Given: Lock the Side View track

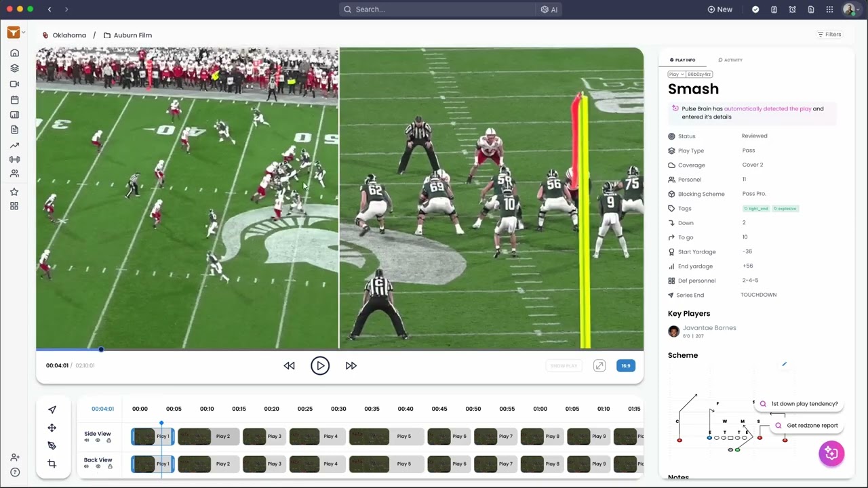Looking at the screenshot, I should (x=108, y=441).
